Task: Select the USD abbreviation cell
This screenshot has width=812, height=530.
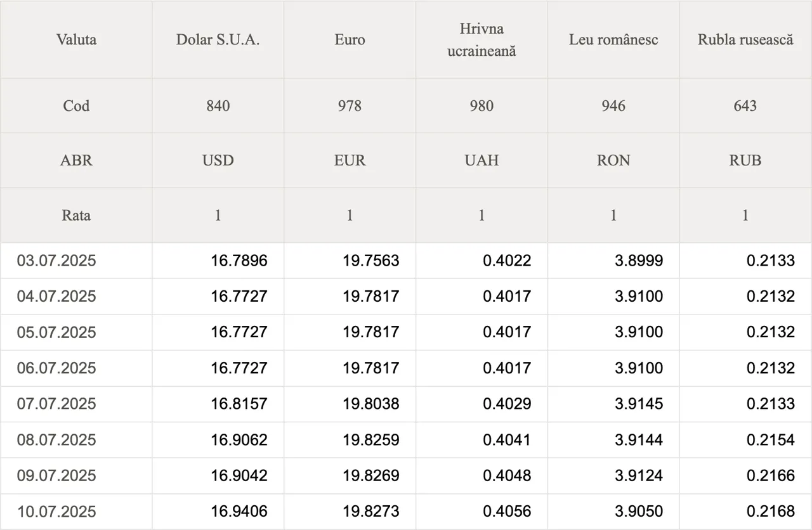Action: 218,160
